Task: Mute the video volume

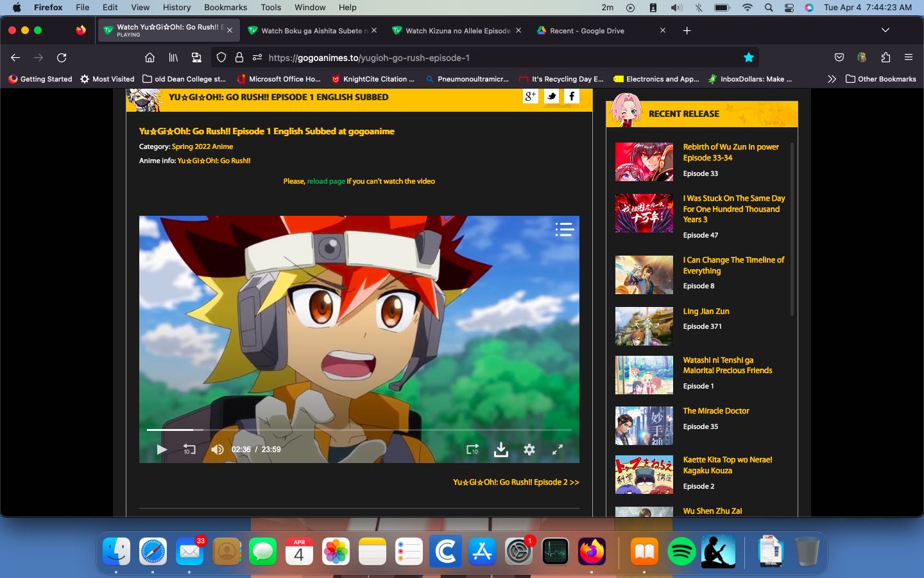Action: click(x=218, y=450)
